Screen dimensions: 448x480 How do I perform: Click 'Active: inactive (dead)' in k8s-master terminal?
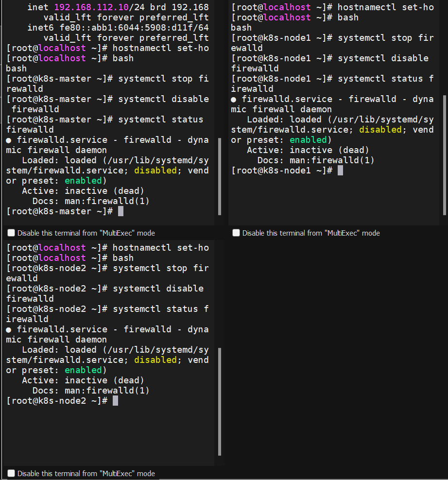[x=83, y=191]
